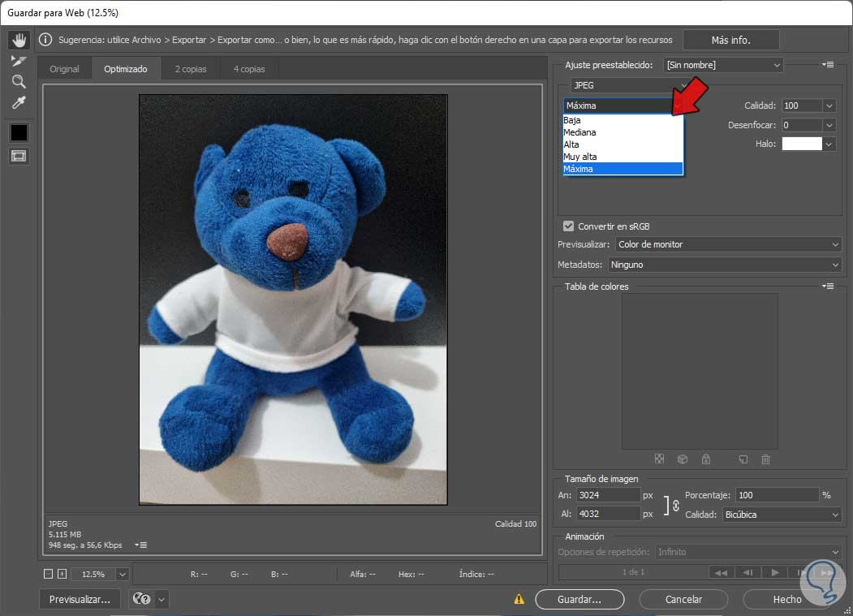Click the zoom 12.5% value field
The width and height of the screenshot is (853, 616).
click(x=93, y=574)
